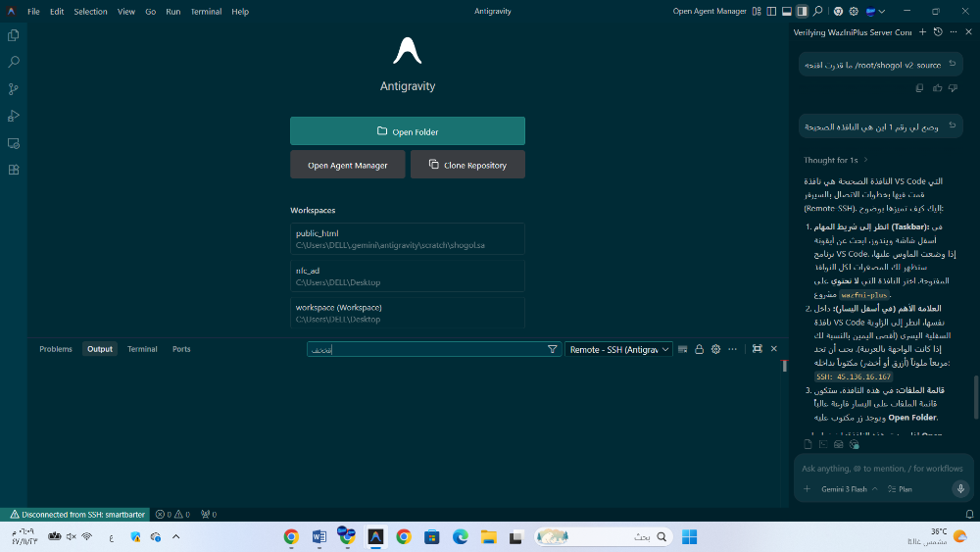Open the Source Control view

[x=13, y=89]
